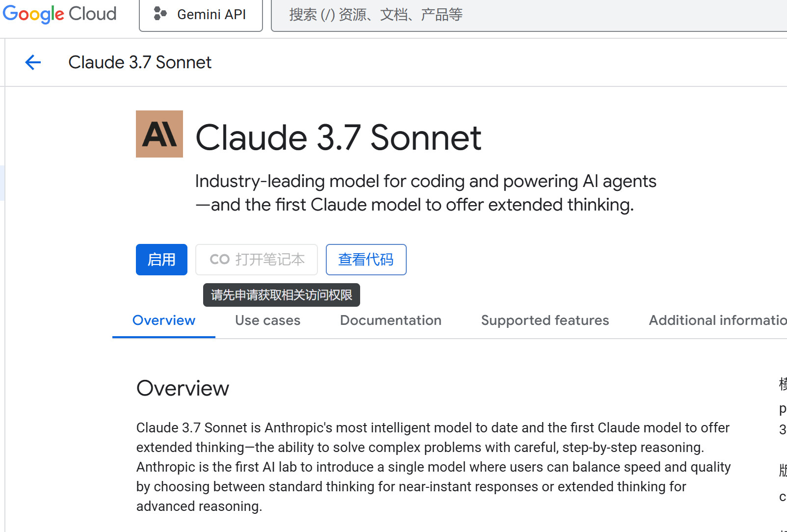
Task: Click the Overview section heading
Action: coord(183,388)
